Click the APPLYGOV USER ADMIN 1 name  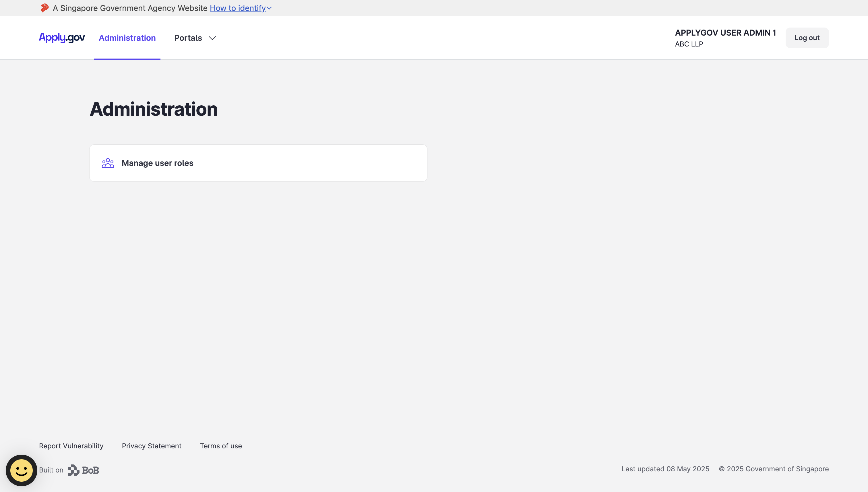[x=725, y=33]
